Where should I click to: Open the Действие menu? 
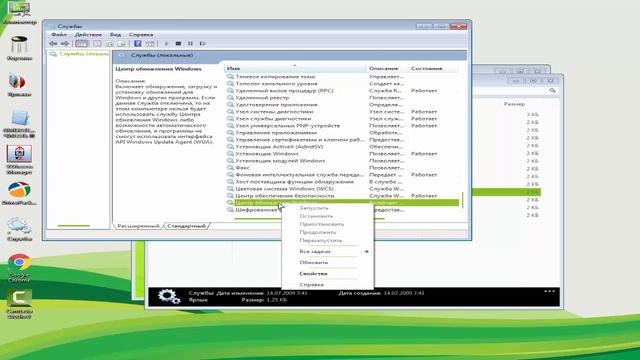point(88,35)
